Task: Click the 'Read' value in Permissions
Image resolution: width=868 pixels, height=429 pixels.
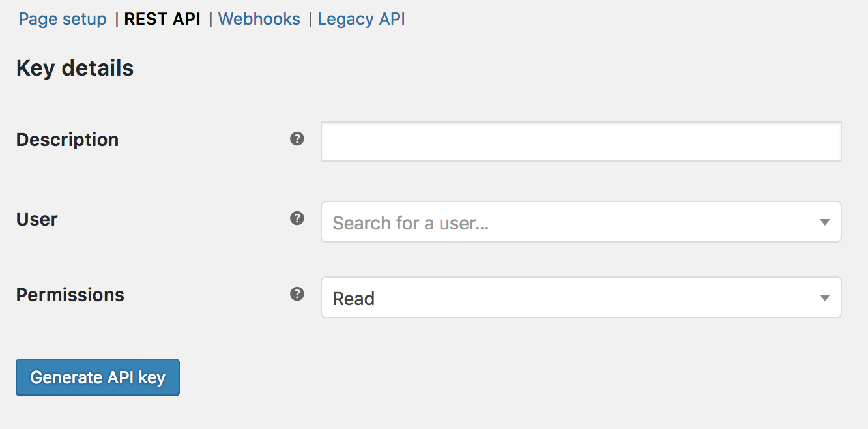Action: point(354,299)
